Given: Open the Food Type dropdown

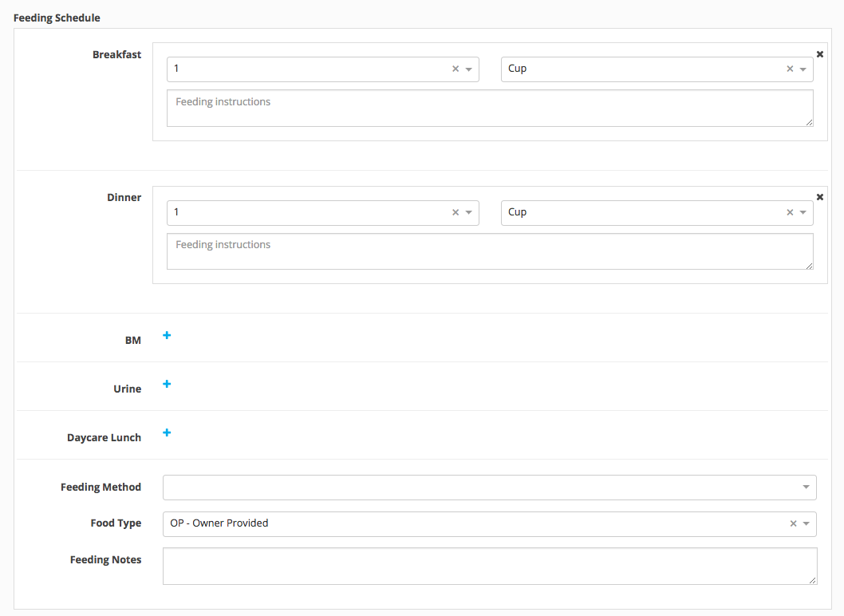Looking at the screenshot, I should (x=807, y=524).
